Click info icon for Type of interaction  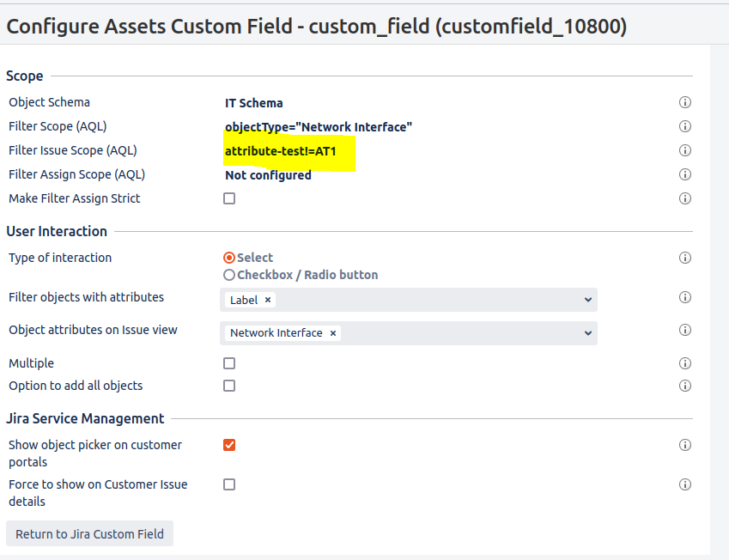(685, 258)
